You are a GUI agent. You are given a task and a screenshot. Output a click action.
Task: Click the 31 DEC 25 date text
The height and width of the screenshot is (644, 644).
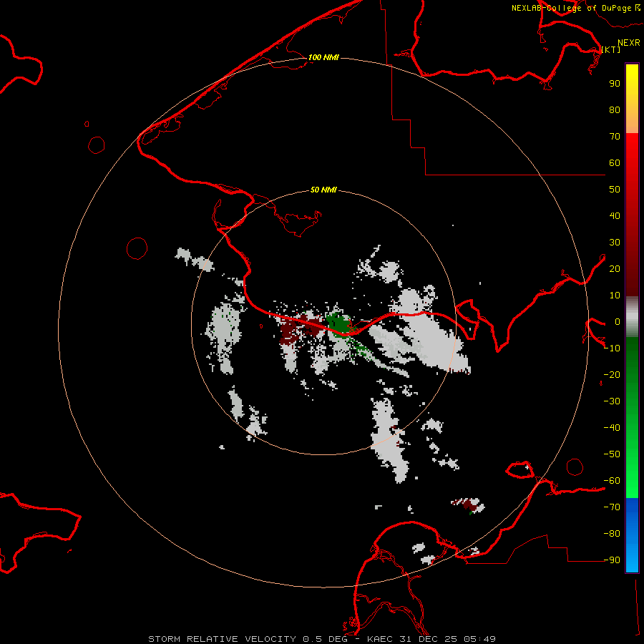428,639
